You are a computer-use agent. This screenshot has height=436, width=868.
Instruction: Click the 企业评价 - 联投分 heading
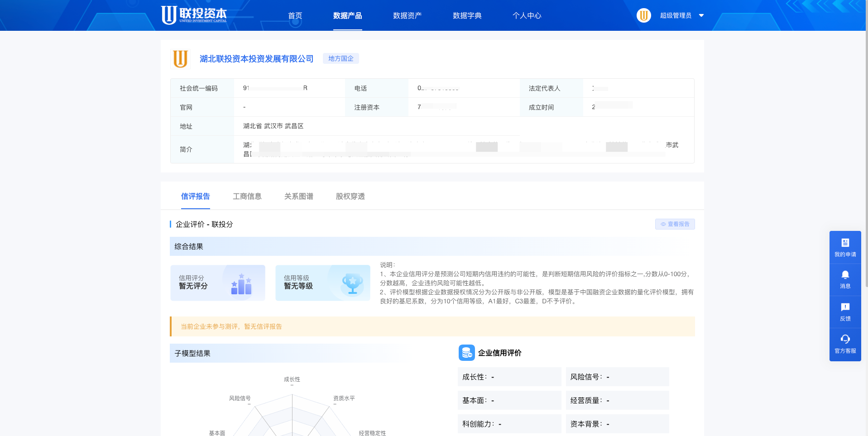tap(204, 224)
